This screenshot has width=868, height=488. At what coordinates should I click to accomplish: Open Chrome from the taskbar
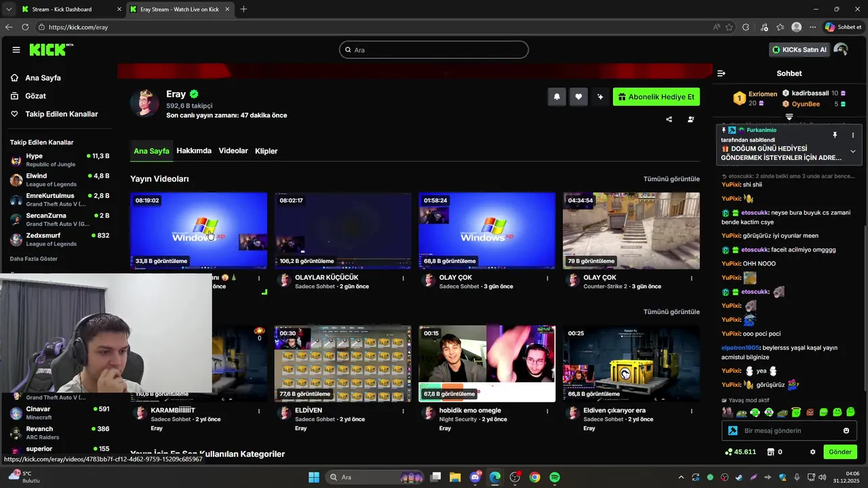pos(535,477)
